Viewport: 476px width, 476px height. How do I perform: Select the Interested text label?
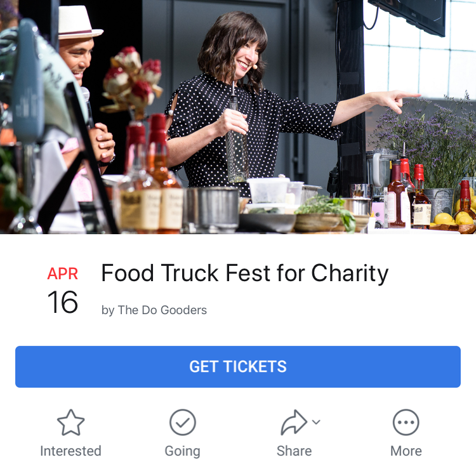[x=70, y=451]
